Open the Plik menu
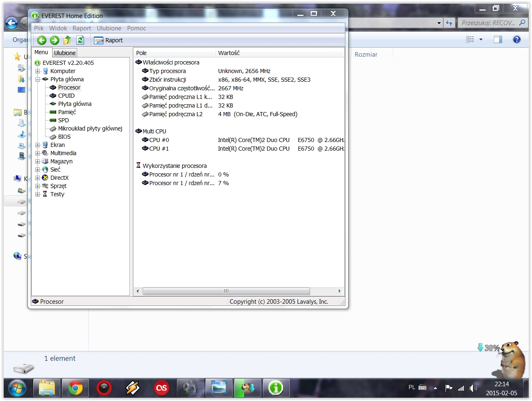 [39, 28]
